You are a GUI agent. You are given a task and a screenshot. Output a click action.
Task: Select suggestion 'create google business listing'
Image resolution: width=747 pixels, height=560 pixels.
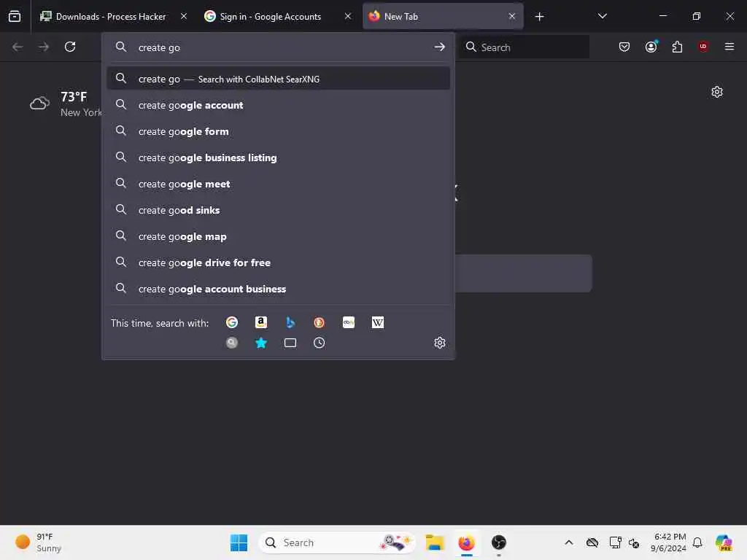[x=278, y=157]
